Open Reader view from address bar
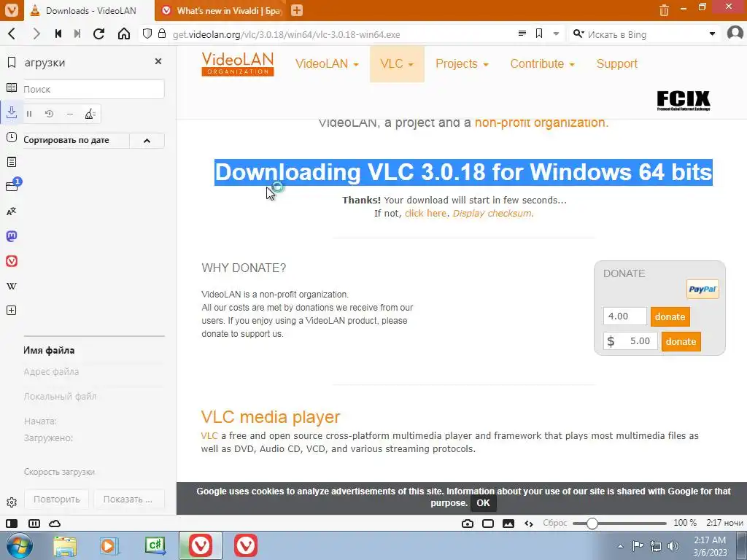The height and width of the screenshot is (560, 747). (522, 34)
